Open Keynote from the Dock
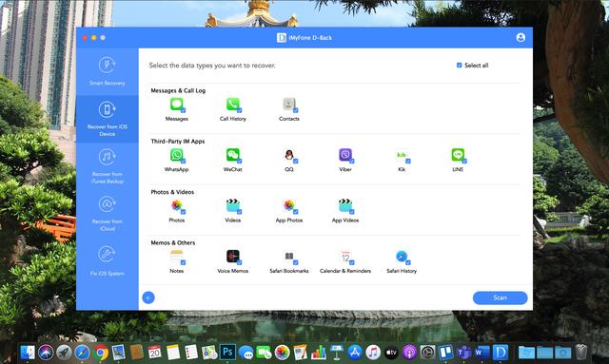Viewport: 609px width, 364px height. 336,353
